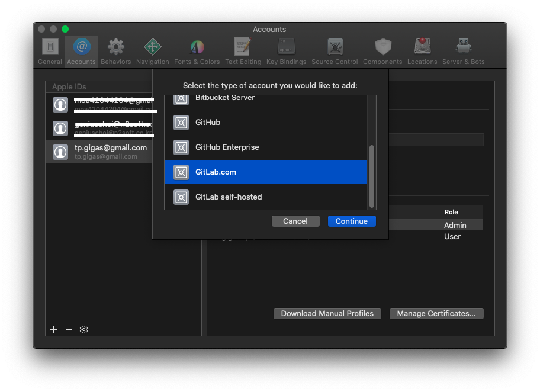Open the Navigation arrows icon
The image size is (540, 392).
pyautogui.click(x=153, y=47)
